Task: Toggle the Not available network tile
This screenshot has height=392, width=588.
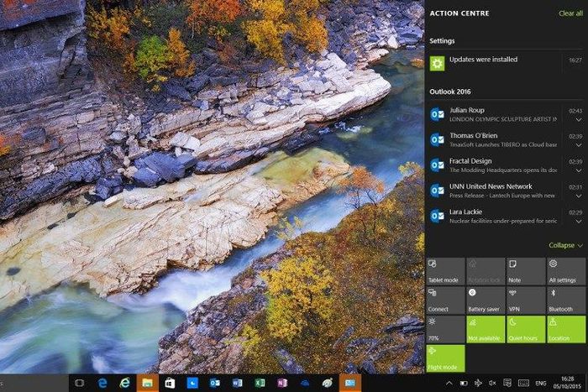Action: coord(486,329)
